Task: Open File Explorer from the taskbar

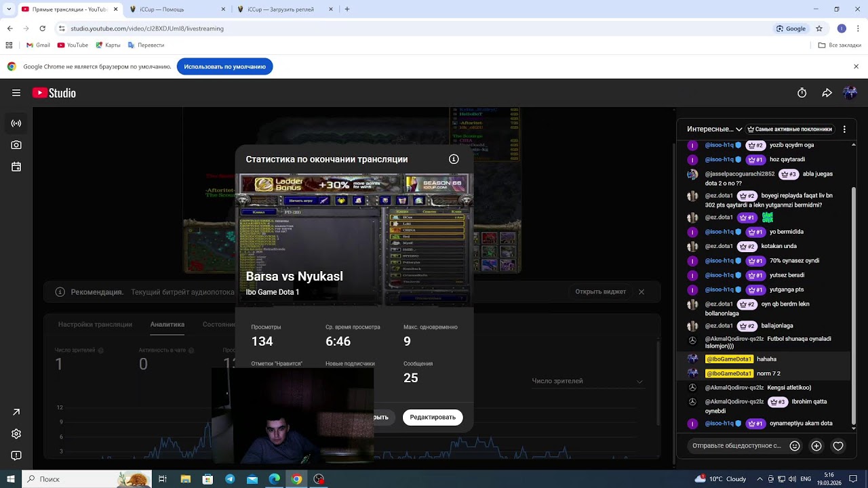Action: point(185,479)
